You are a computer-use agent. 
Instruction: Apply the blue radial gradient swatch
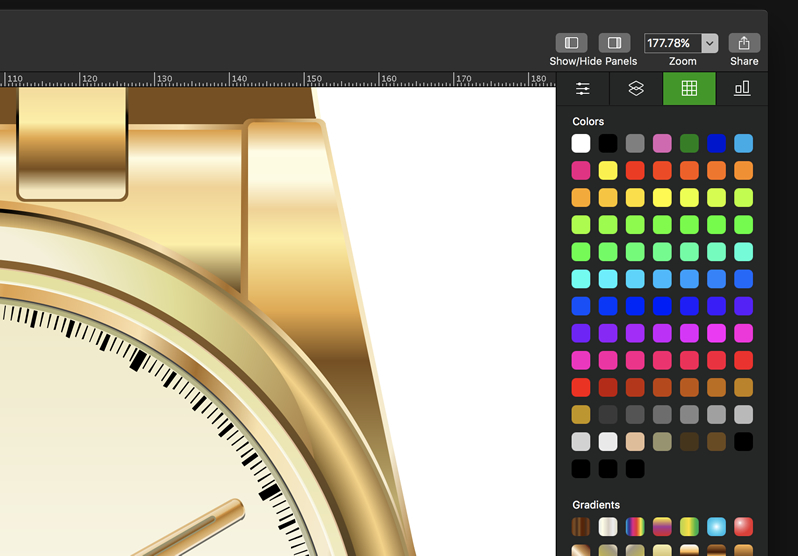[x=716, y=526]
